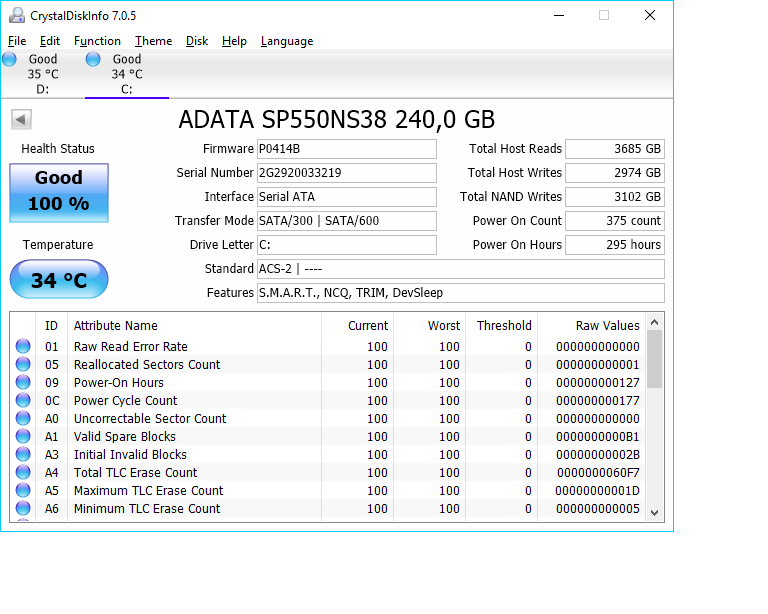Click raw value '0000000060F7'
768x614 pixels.
[598, 472]
